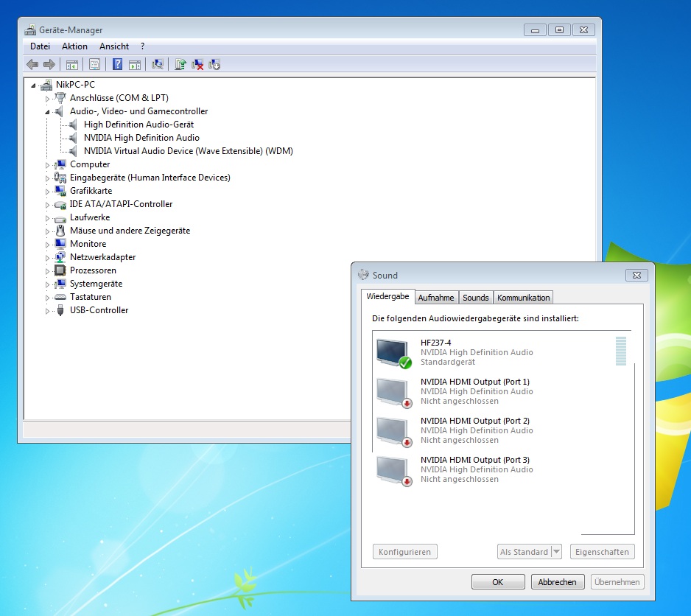Click the Abbrechen button
The height and width of the screenshot is (616, 691).
pos(558,582)
